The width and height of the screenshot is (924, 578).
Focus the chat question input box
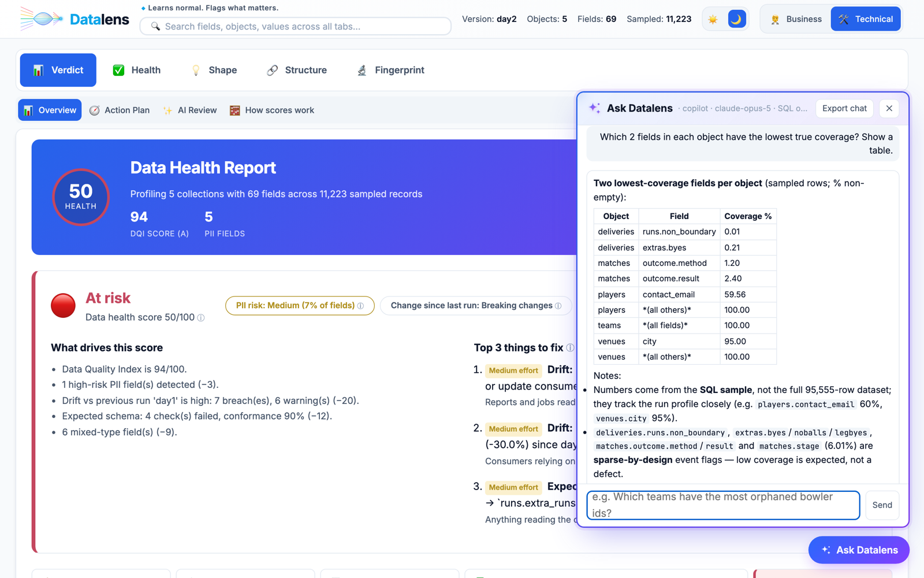pyautogui.click(x=723, y=505)
